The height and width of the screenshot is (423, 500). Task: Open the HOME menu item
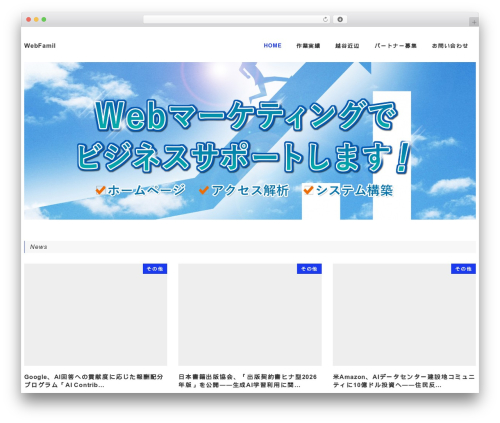(272, 46)
